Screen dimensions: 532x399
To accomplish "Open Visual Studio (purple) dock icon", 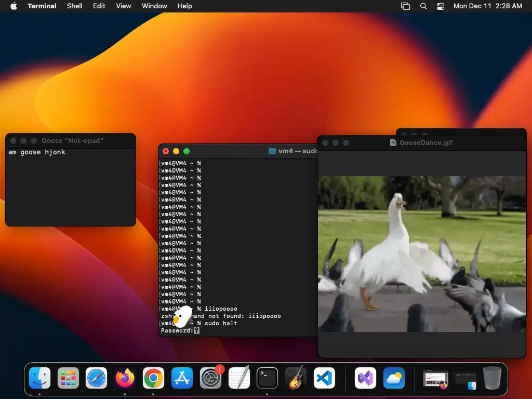I will pos(365,378).
